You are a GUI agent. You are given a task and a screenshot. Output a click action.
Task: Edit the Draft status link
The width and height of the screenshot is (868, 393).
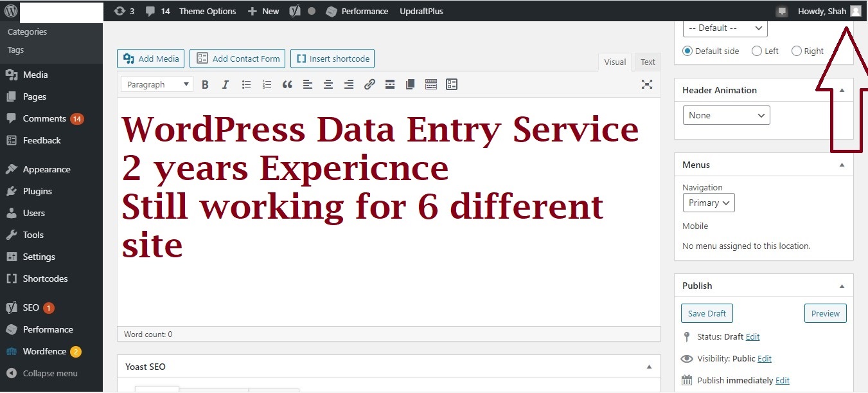point(752,336)
